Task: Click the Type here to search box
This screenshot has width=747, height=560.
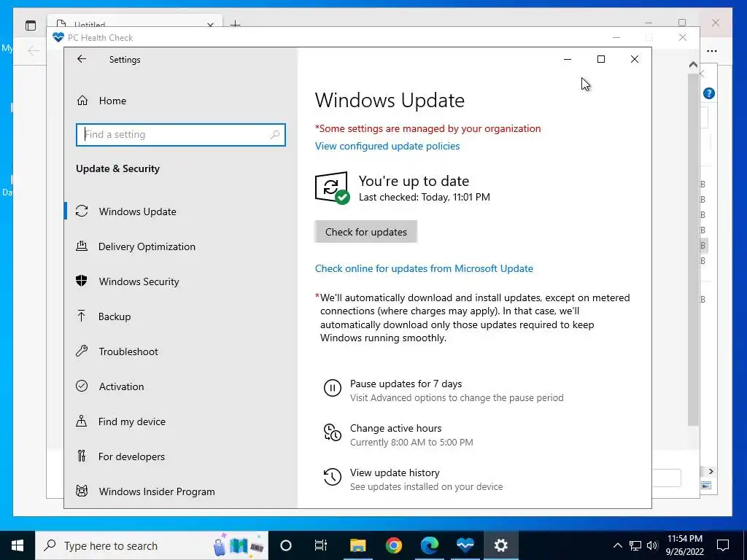Action: (152, 545)
